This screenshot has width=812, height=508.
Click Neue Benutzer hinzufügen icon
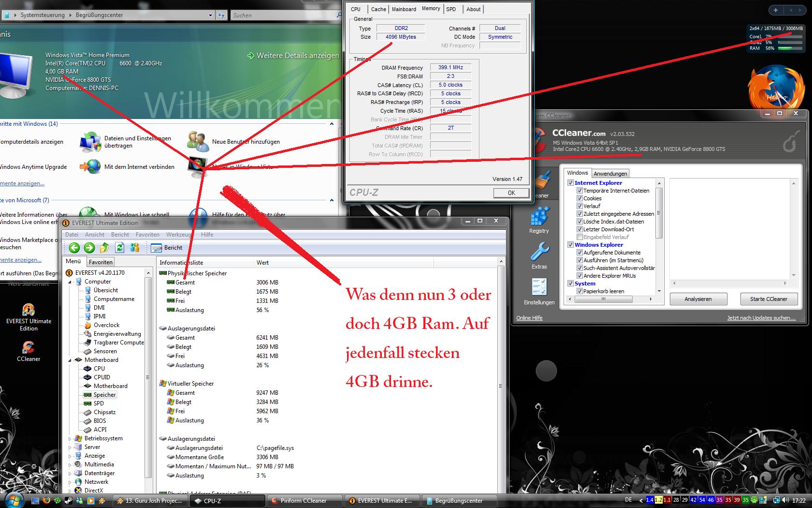click(198, 141)
